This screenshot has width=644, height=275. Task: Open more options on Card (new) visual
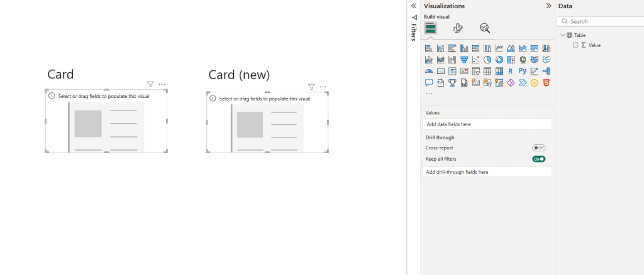coord(323,87)
